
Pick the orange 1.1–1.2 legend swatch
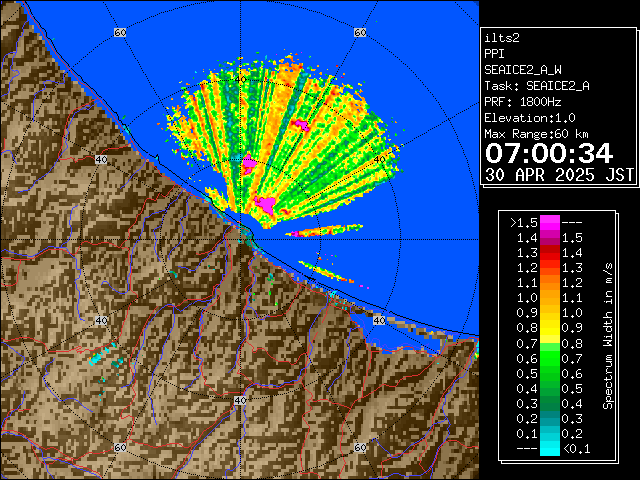pos(550,283)
